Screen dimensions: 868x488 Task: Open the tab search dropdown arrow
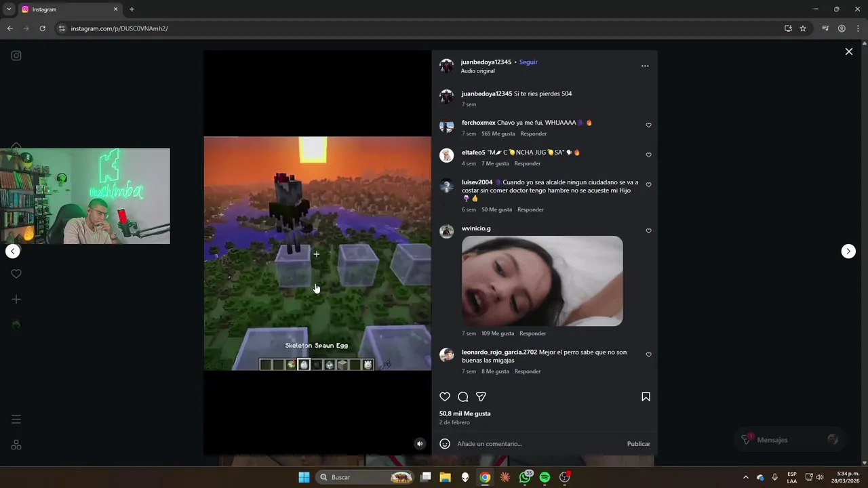[x=9, y=9]
